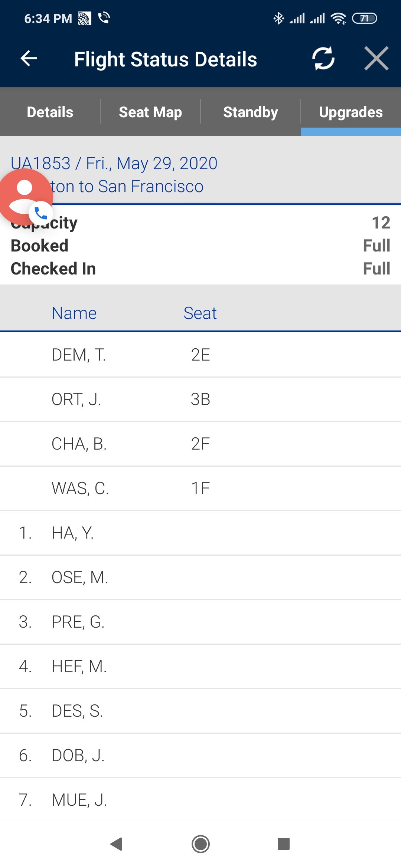Open the Seat Map tab

pos(150,112)
